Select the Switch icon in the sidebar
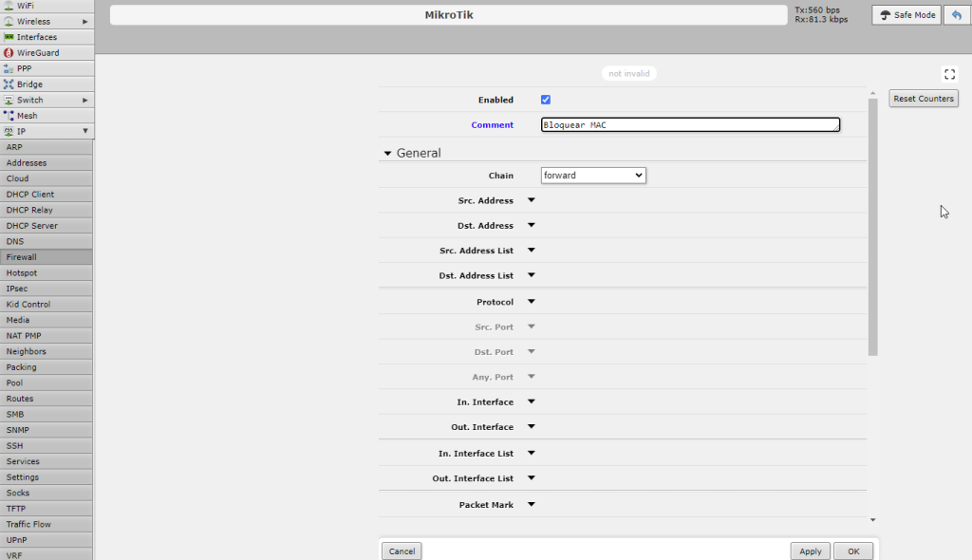Image resolution: width=972 pixels, height=560 pixels. tap(9, 100)
